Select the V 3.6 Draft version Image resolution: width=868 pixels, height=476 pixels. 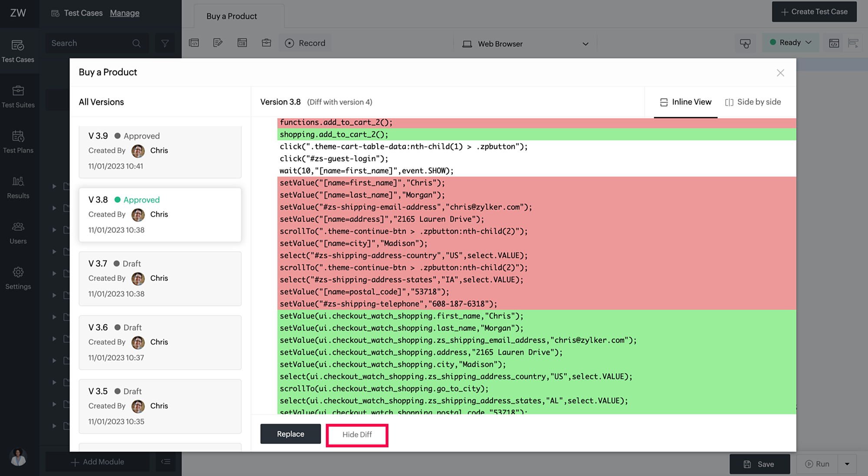pos(160,342)
